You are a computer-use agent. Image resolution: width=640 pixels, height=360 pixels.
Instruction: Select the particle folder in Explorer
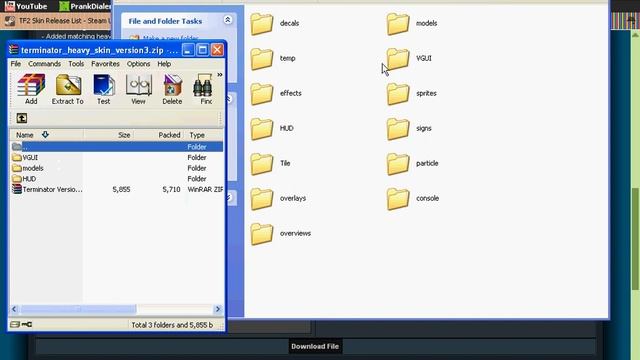[x=413, y=164]
